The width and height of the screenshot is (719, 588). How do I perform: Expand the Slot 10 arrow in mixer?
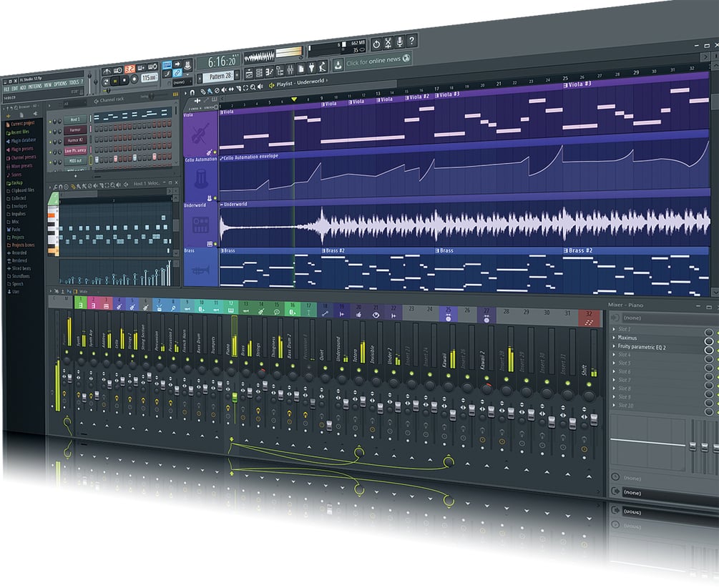click(614, 405)
